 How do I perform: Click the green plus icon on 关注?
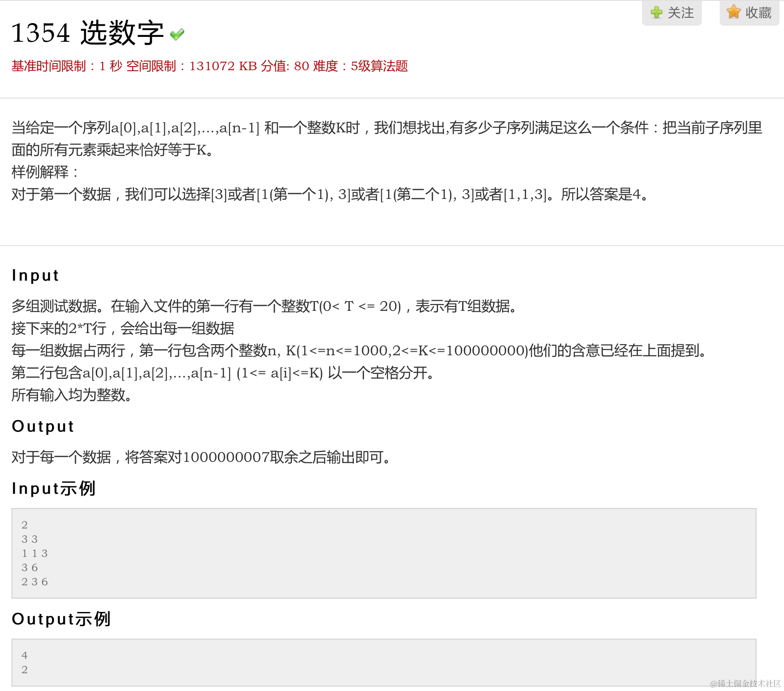[657, 12]
